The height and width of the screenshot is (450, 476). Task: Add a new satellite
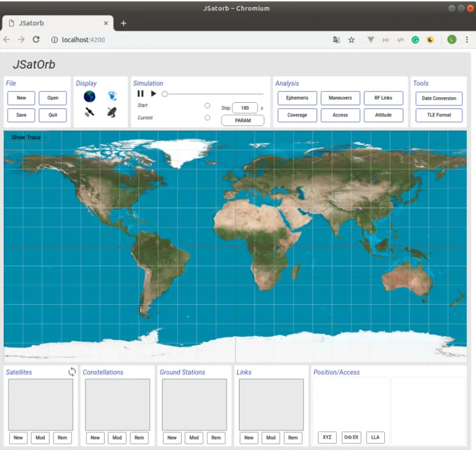click(18, 438)
